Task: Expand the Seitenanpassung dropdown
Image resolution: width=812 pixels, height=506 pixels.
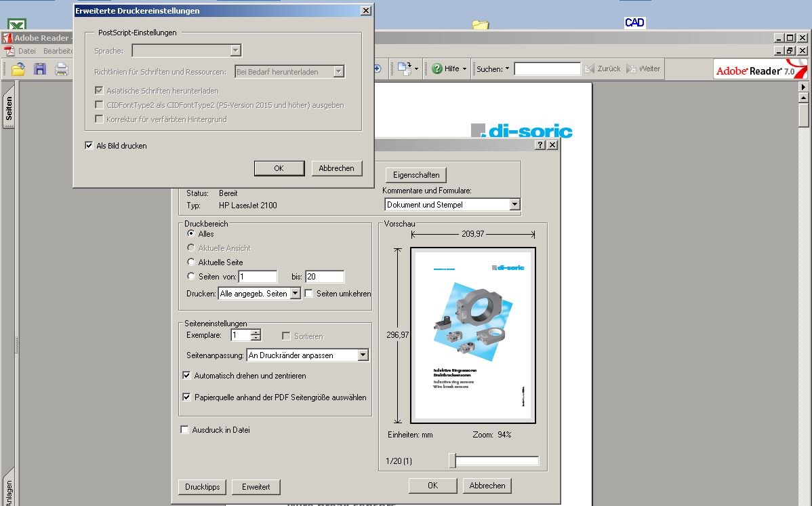Action: (363, 355)
